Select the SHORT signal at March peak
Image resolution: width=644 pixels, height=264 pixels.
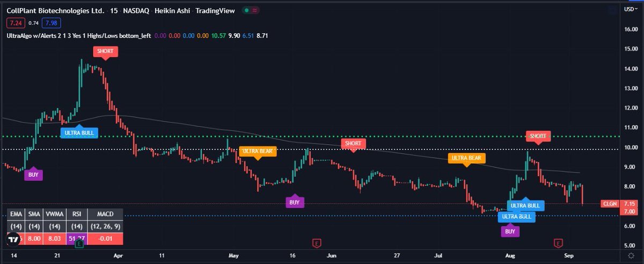point(105,52)
